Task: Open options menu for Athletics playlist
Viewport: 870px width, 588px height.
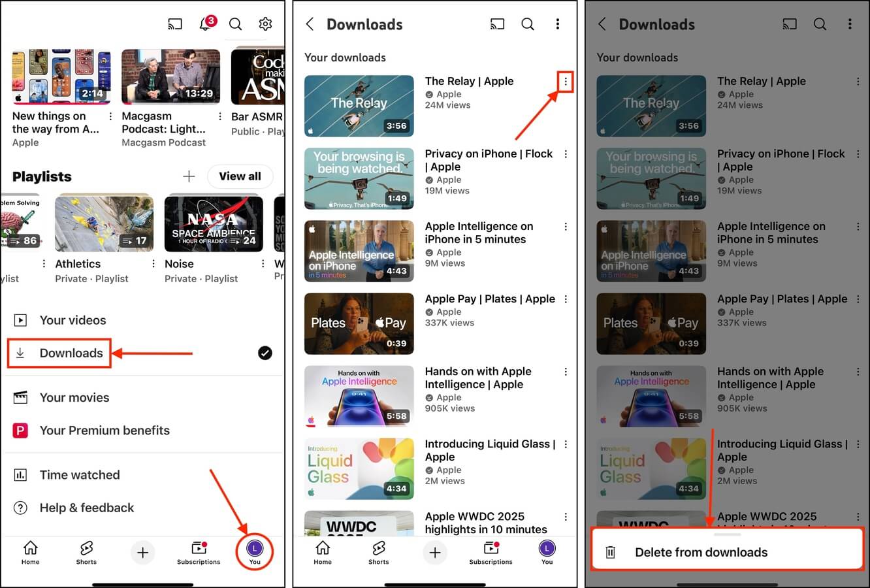Action: point(153,264)
